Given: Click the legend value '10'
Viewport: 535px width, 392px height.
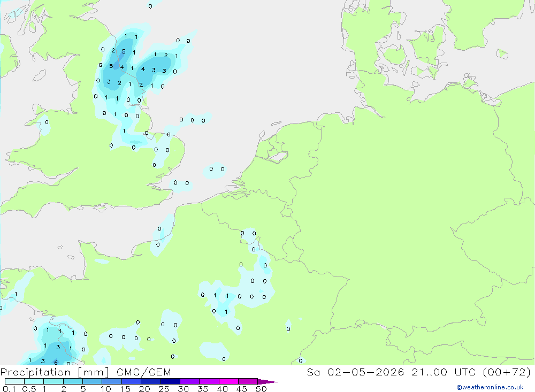Looking at the screenshot, I should pos(106,389).
